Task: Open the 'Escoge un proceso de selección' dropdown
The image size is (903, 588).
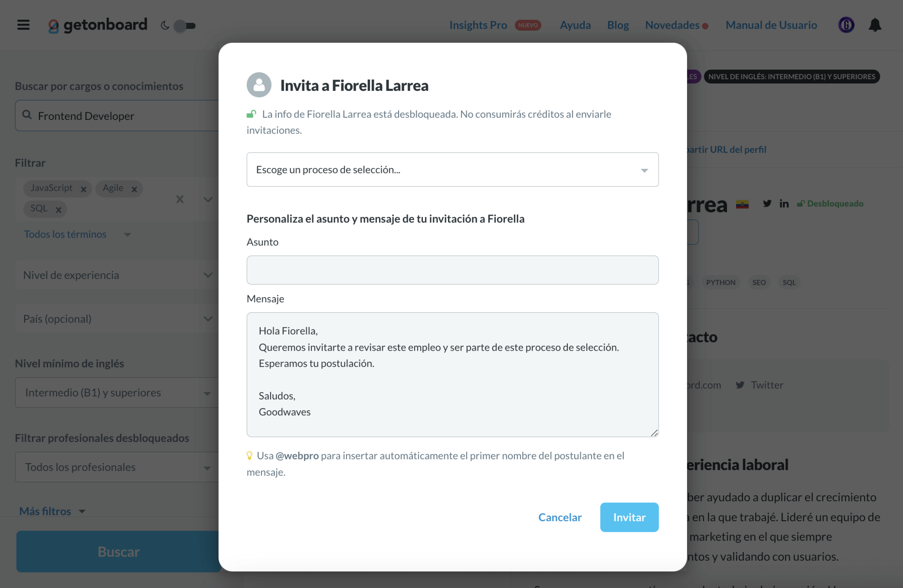Action: (452, 170)
